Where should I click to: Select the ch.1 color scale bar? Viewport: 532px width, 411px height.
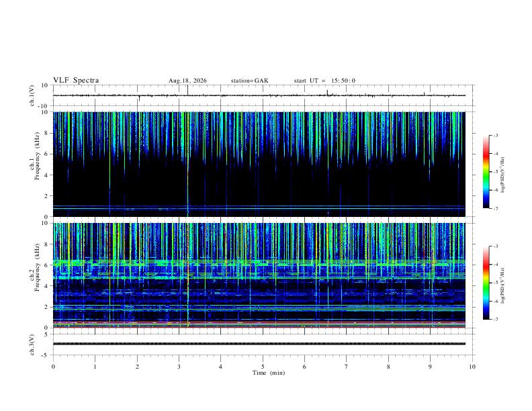tap(486, 172)
